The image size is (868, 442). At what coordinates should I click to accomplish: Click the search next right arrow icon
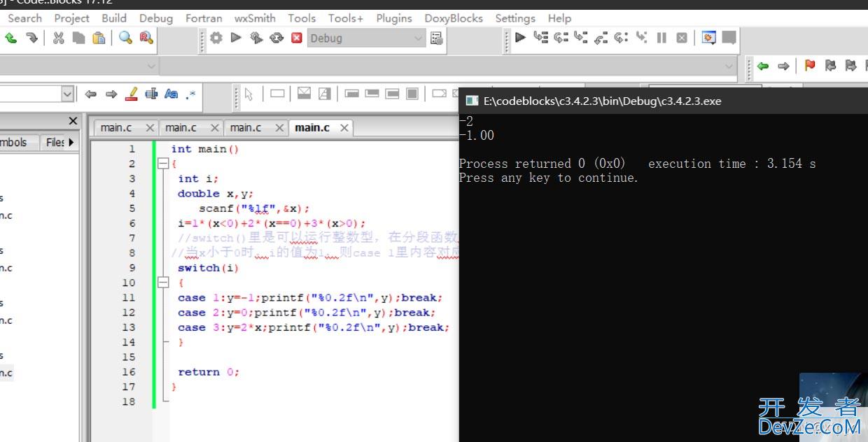click(111, 94)
